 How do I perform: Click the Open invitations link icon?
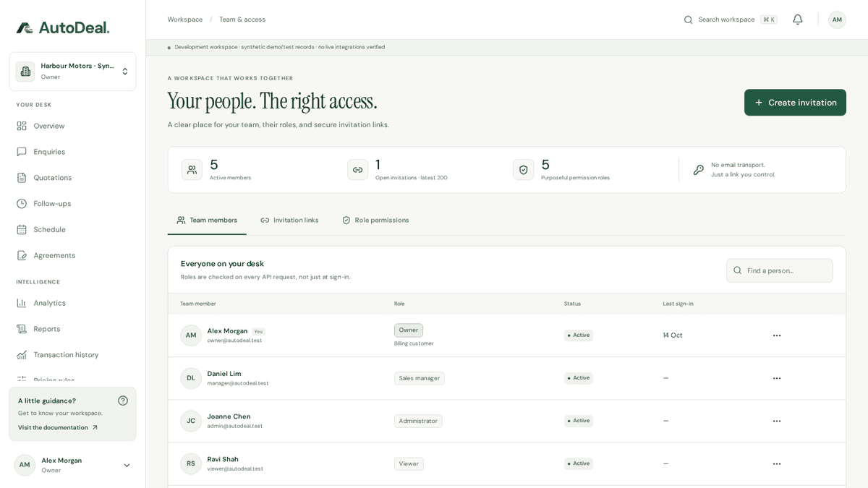[357, 170]
